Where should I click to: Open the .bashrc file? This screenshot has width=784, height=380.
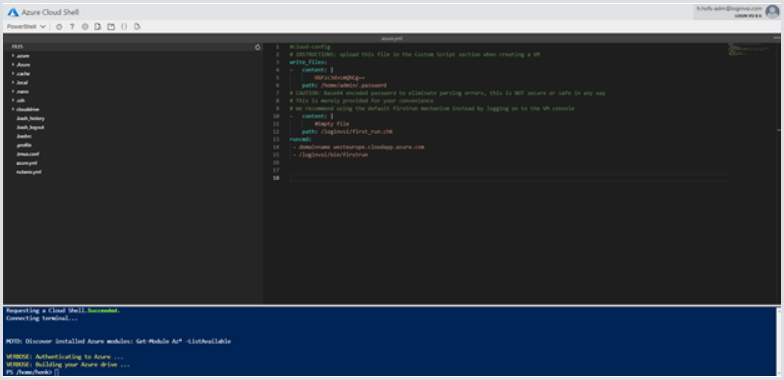tap(24, 136)
